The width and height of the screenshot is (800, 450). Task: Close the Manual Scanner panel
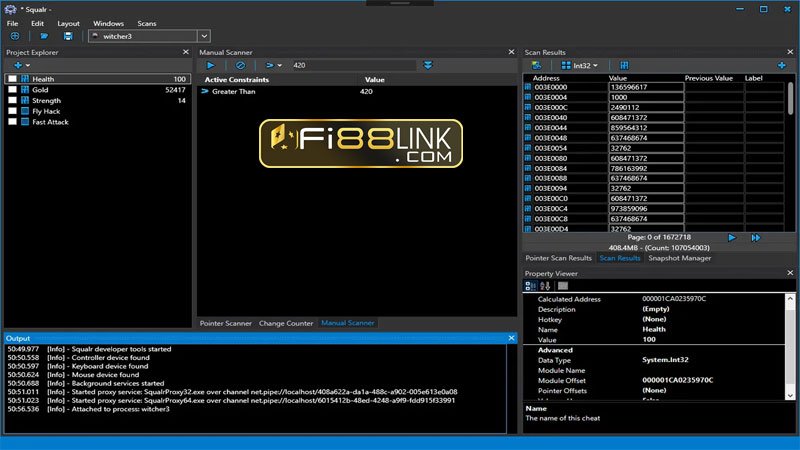click(511, 52)
